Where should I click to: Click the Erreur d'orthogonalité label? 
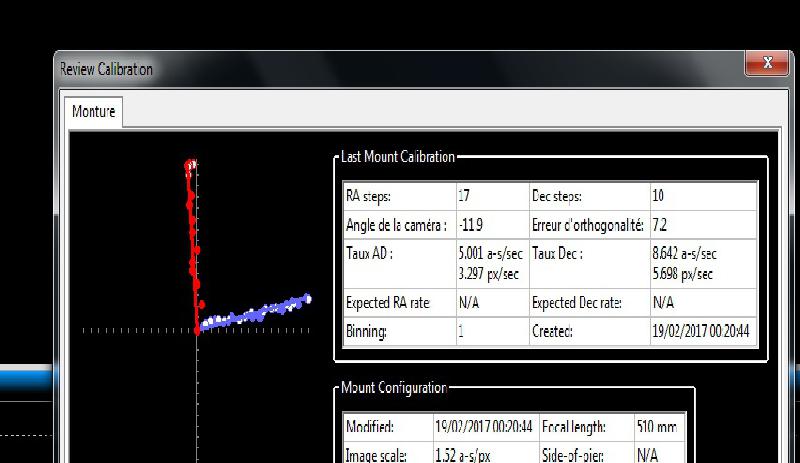click(587, 225)
